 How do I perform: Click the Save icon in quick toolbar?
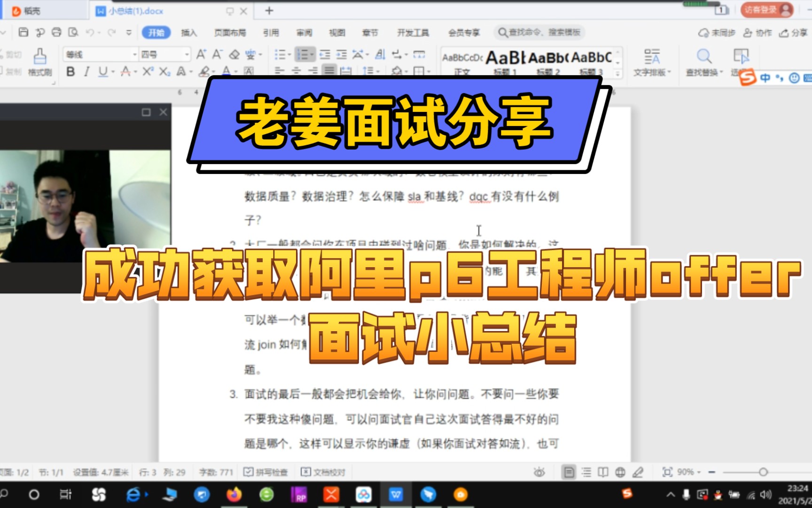click(23, 32)
